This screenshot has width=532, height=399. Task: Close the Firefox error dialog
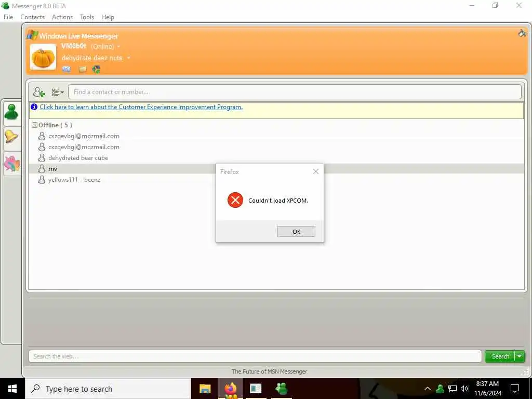(316, 171)
